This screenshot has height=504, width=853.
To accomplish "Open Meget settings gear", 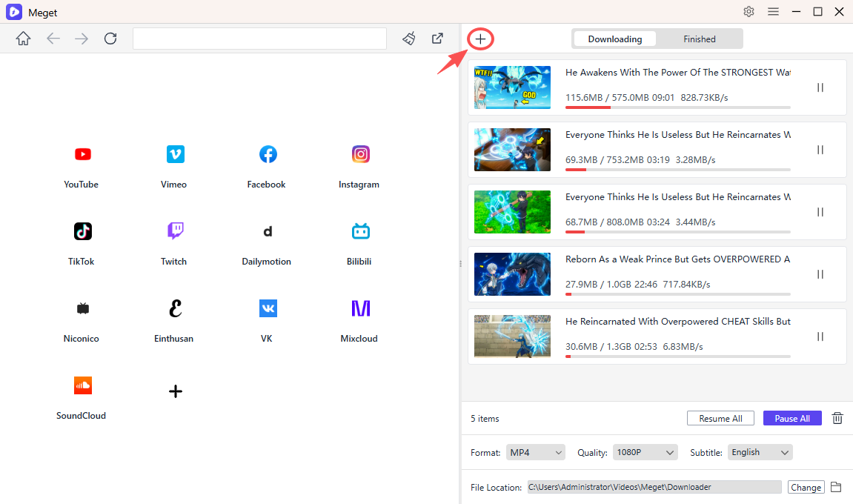I will 749,11.
